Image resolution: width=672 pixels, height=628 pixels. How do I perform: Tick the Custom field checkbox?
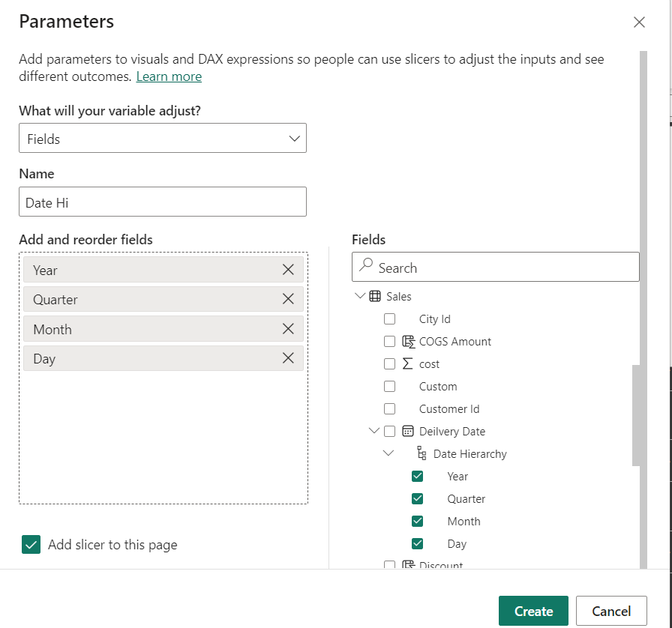(389, 387)
